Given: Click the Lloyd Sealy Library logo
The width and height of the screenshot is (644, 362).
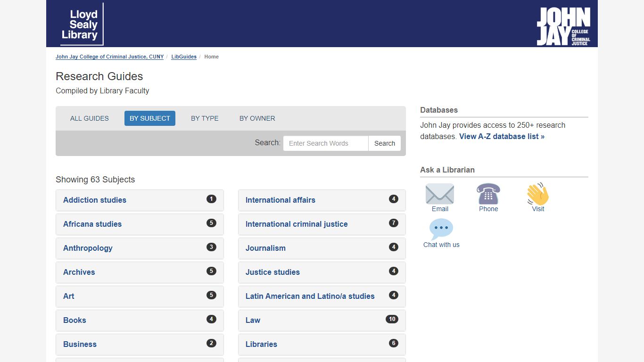Looking at the screenshot, I should click(x=82, y=24).
